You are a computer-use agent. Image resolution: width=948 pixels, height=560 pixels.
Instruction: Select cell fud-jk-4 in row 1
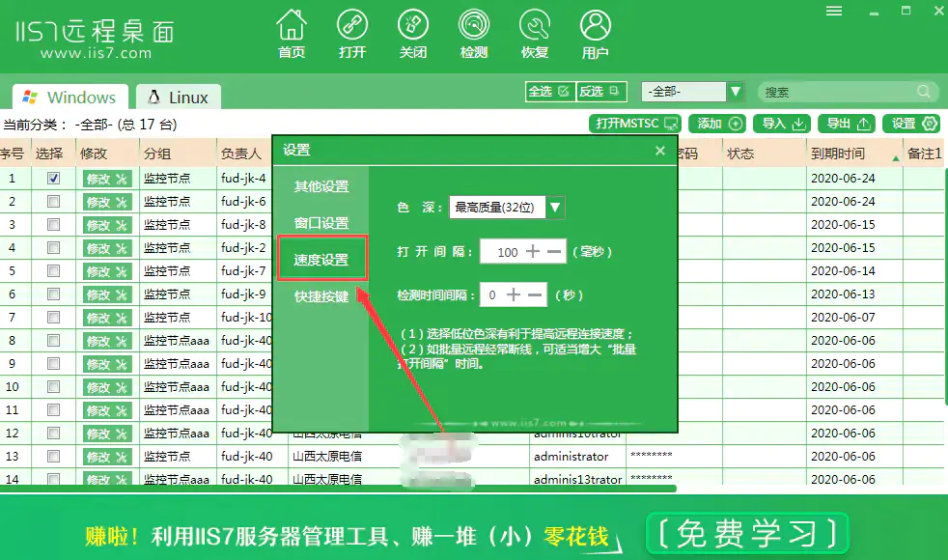243,179
